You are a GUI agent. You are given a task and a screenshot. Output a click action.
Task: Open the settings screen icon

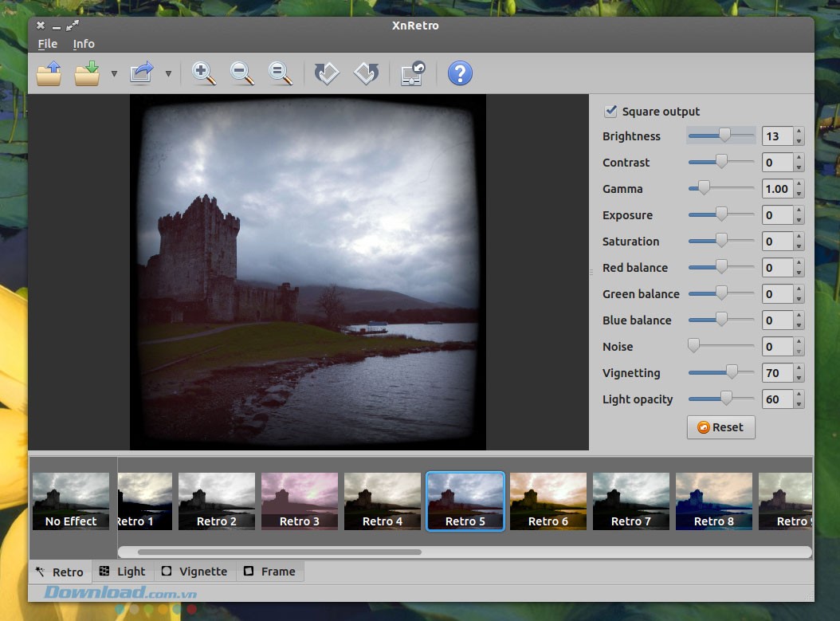pos(413,74)
